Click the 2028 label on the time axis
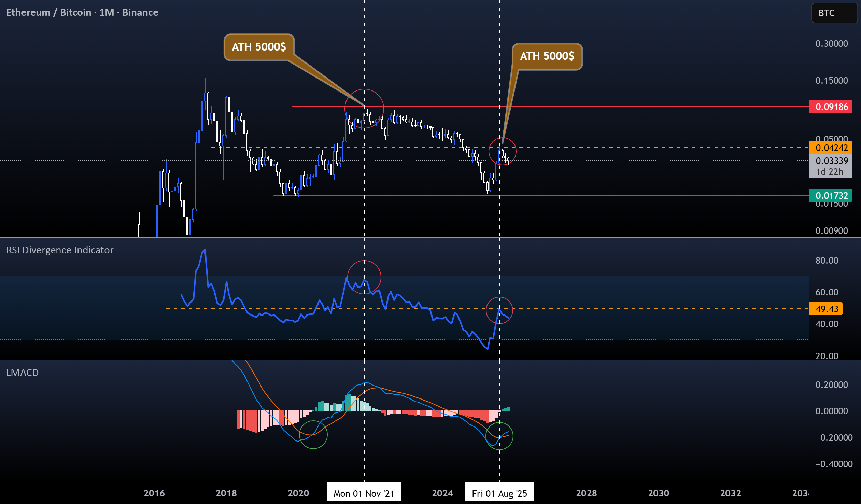 (586, 493)
